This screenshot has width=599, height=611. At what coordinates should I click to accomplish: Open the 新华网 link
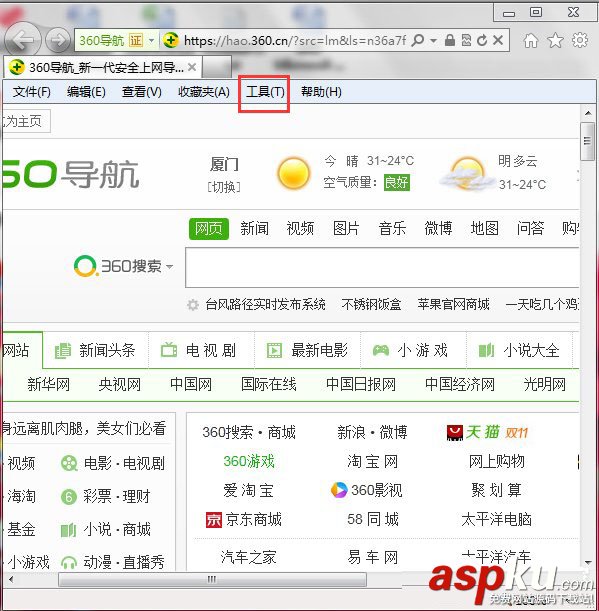(48, 385)
